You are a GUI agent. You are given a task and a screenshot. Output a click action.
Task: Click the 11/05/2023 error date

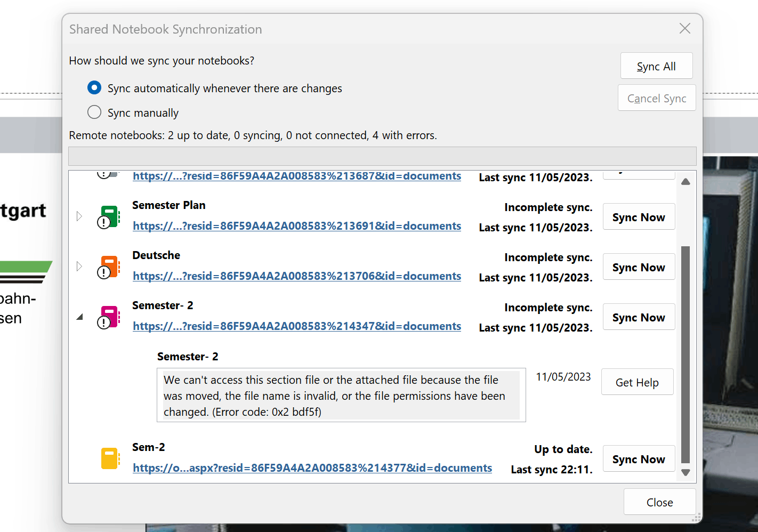(x=563, y=377)
